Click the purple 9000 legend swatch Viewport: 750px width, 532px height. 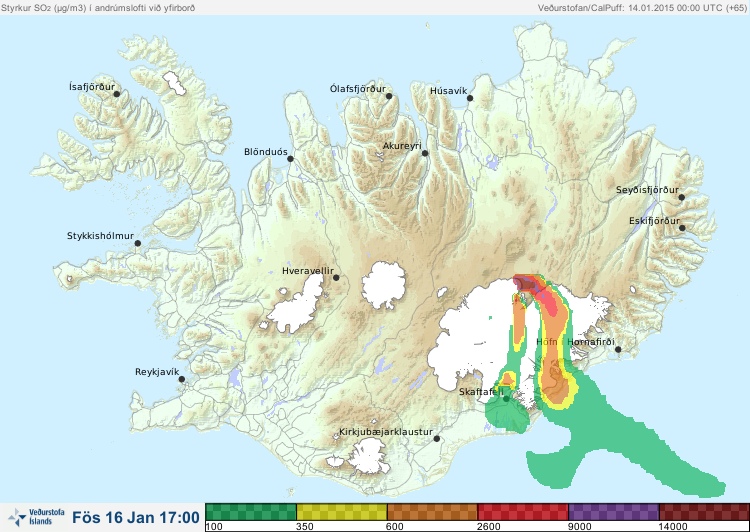pyautogui.click(x=613, y=512)
